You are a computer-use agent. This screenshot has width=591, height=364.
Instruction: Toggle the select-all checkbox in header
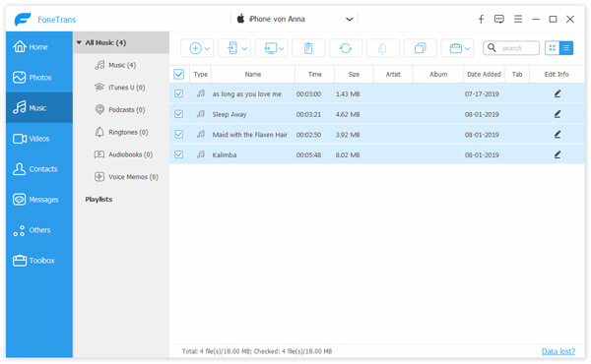click(x=178, y=74)
